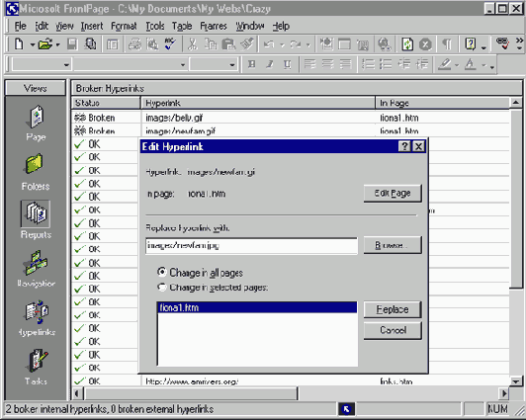Click the Save toolbar icon

click(x=72, y=44)
